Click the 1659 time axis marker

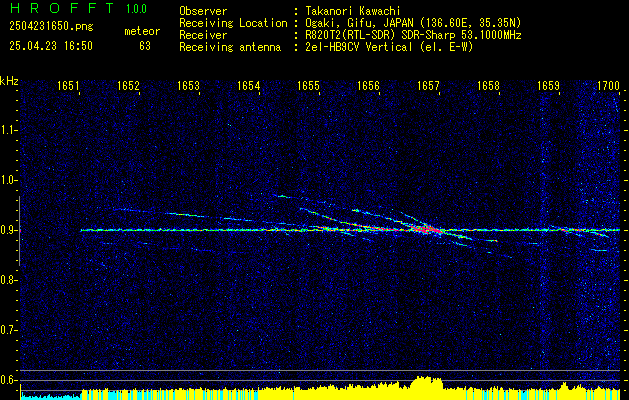pos(548,86)
